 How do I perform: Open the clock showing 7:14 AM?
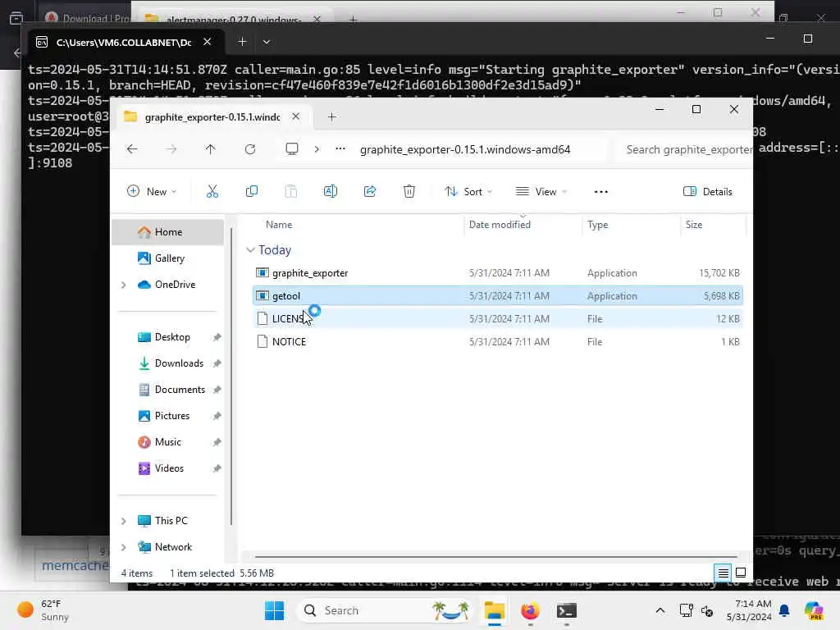click(748, 610)
